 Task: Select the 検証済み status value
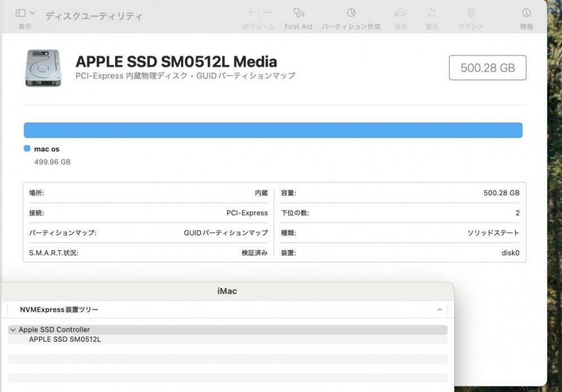pos(255,253)
